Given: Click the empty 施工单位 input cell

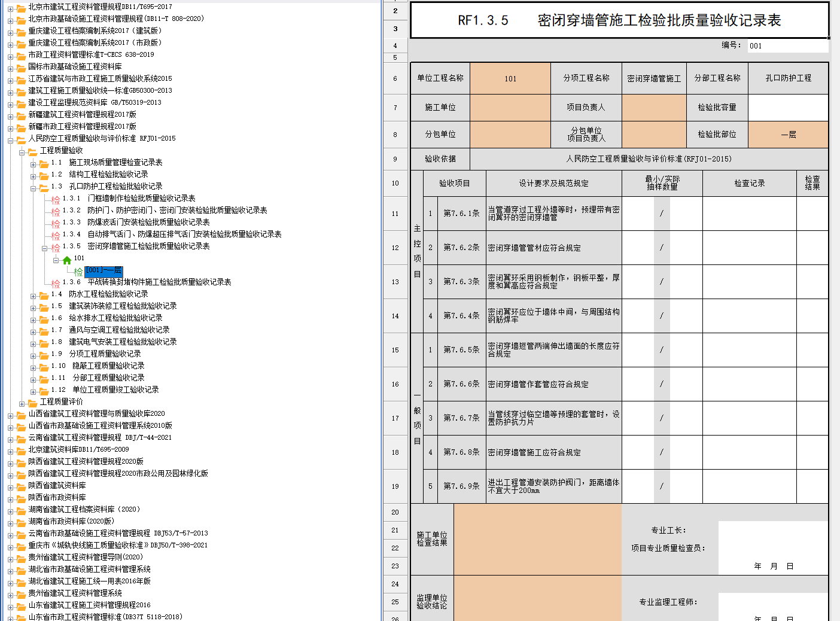Looking at the screenshot, I should [510, 108].
